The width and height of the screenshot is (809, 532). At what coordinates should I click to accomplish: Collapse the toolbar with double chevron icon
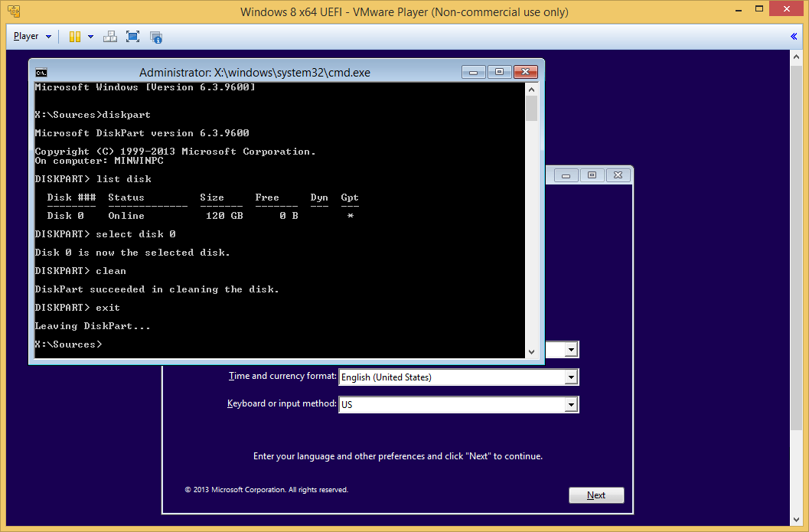pos(794,36)
